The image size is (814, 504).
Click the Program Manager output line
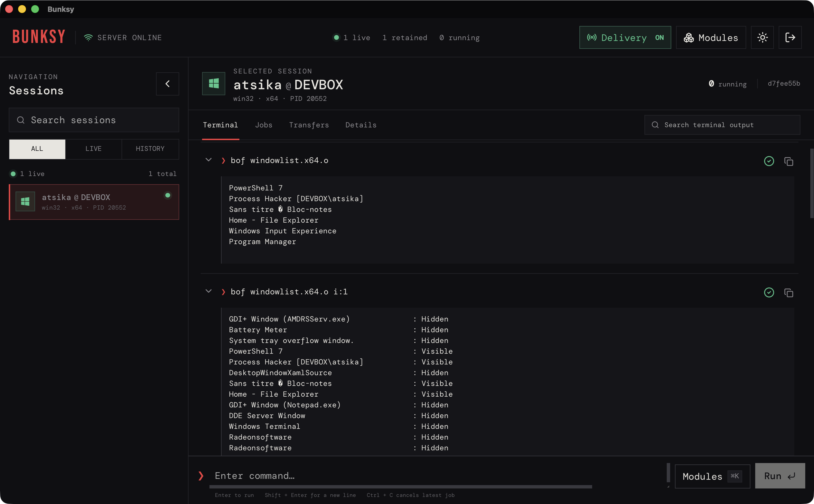coord(262,242)
